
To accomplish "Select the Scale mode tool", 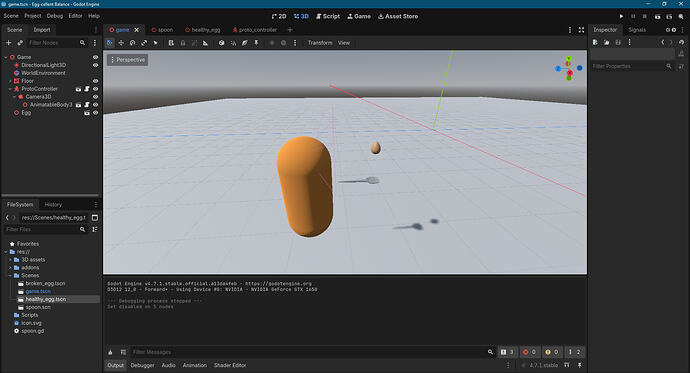I will [144, 43].
